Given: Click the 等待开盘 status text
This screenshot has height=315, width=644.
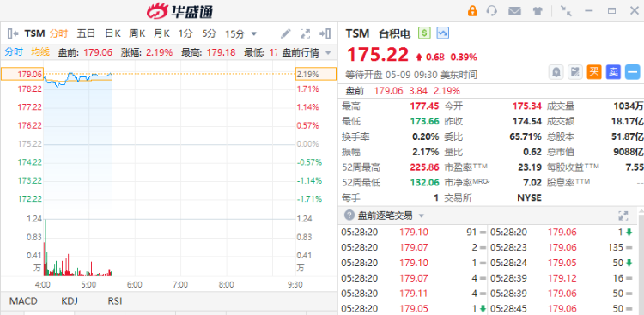Looking at the screenshot, I should pos(364,75).
